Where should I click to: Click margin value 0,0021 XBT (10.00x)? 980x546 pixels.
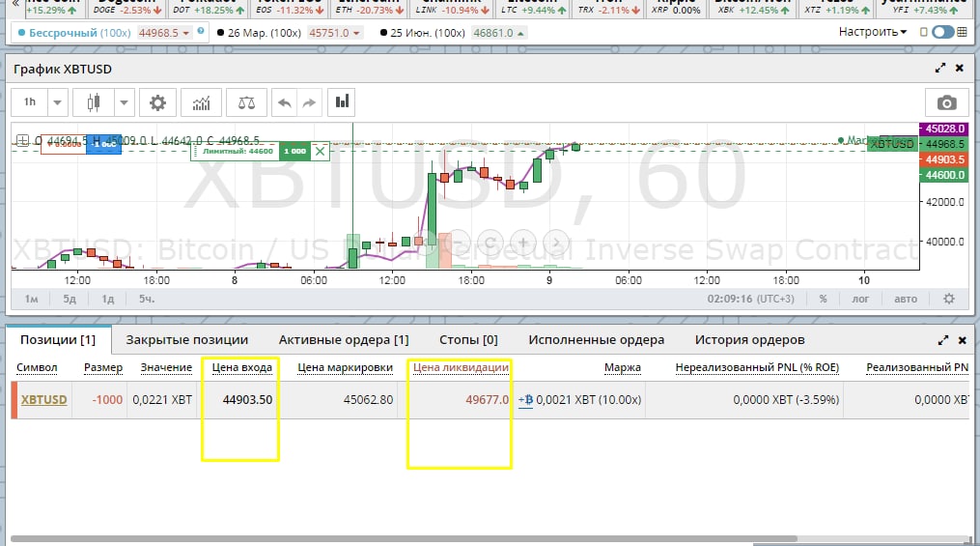pyautogui.click(x=589, y=400)
